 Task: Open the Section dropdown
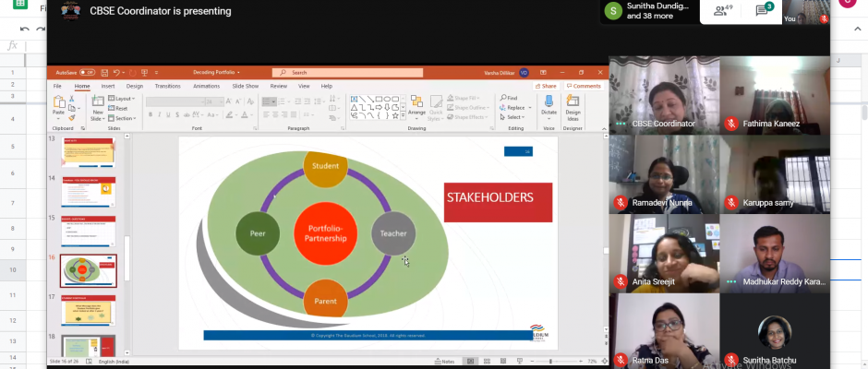(122, 118)
